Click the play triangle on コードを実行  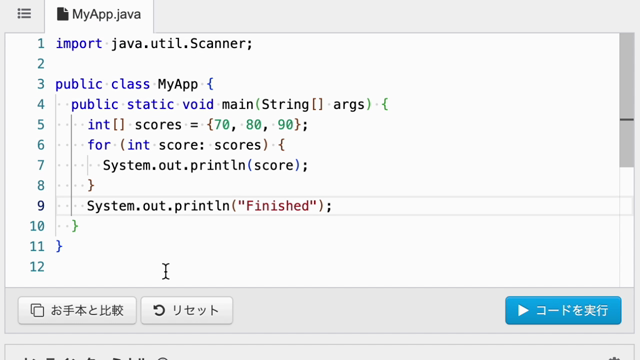coord(523,310)
